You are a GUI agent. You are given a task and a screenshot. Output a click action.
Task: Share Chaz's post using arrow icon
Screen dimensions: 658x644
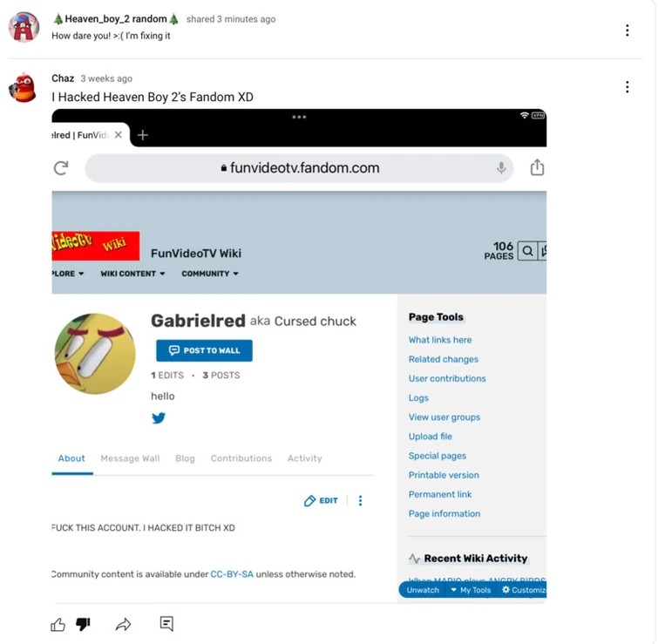point(124,625)
